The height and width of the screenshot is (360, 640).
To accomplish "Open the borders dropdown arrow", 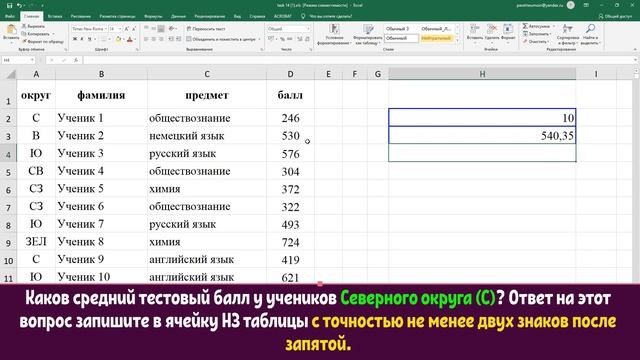I will coord(109,39).
